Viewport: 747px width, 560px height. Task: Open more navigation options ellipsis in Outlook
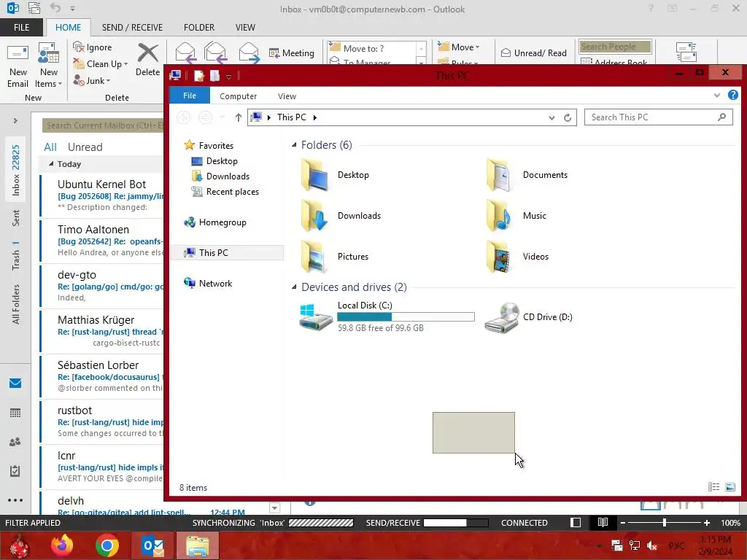tap(15, 500)
